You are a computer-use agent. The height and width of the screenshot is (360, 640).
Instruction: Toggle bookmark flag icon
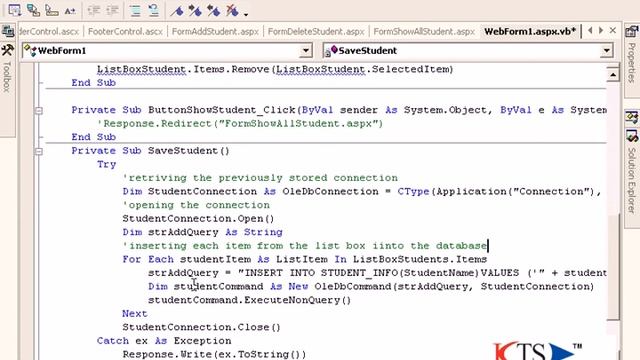[177, 10]
